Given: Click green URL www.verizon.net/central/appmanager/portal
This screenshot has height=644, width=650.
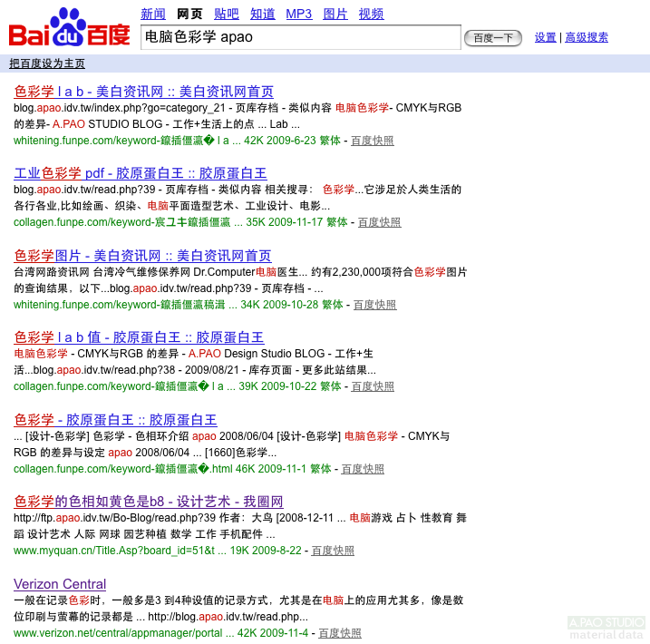Looking at the screenshot, I should (x=118, y=633).
